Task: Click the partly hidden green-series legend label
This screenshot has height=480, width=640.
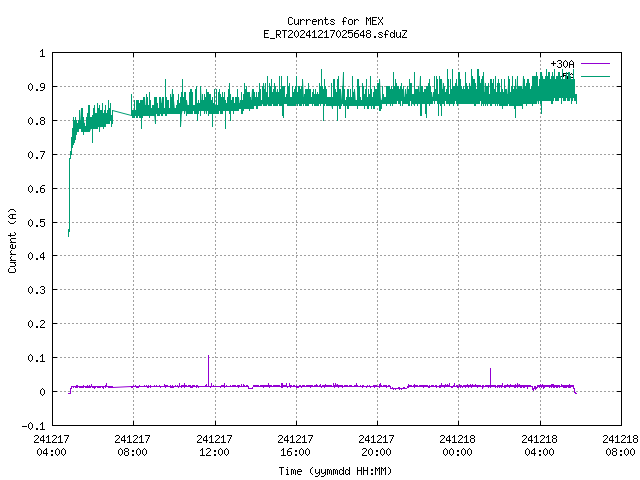Action: 568,76
